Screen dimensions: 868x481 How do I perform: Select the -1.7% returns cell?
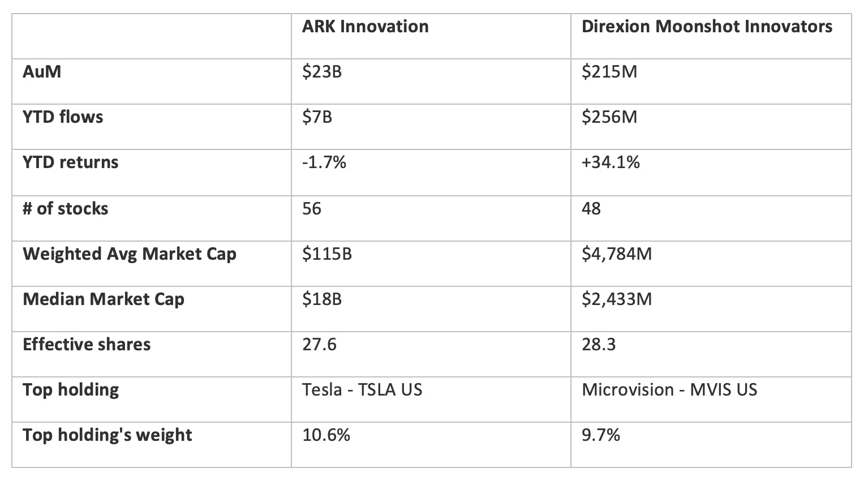(324, 162)
